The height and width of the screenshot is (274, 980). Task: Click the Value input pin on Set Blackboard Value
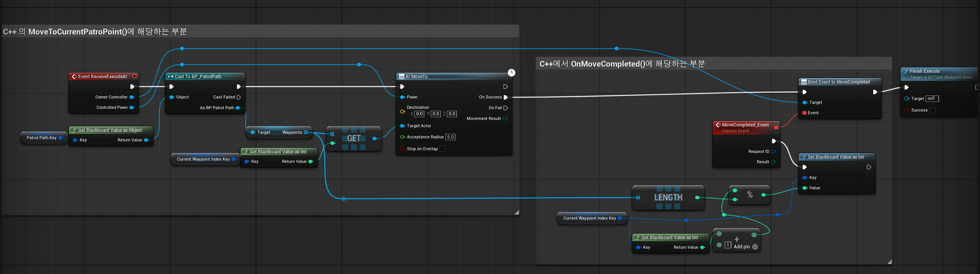805,188
